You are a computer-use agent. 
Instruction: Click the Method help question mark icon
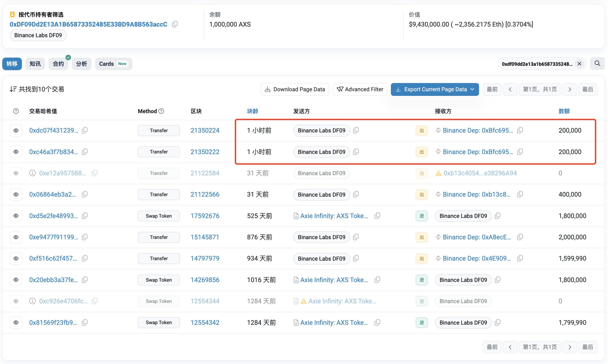(x=161, y=111)
